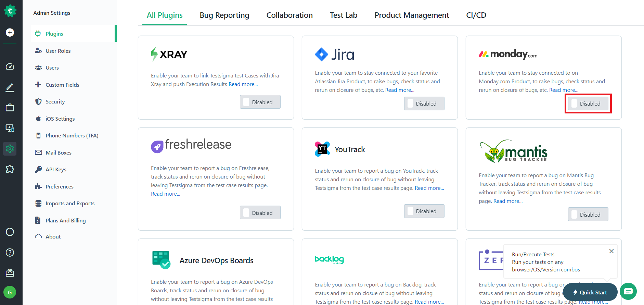Click Read more link for Backlog
644x305 pixels.
tap(429, 302)
